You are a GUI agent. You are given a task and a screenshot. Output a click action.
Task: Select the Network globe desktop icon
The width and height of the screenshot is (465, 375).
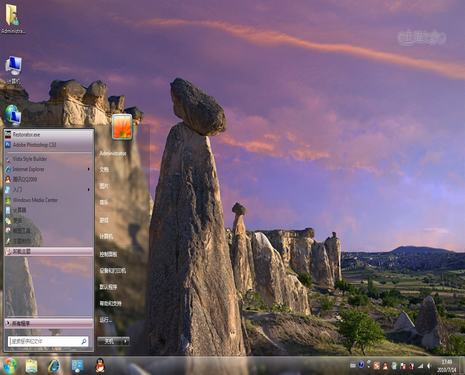coord(13,115)
